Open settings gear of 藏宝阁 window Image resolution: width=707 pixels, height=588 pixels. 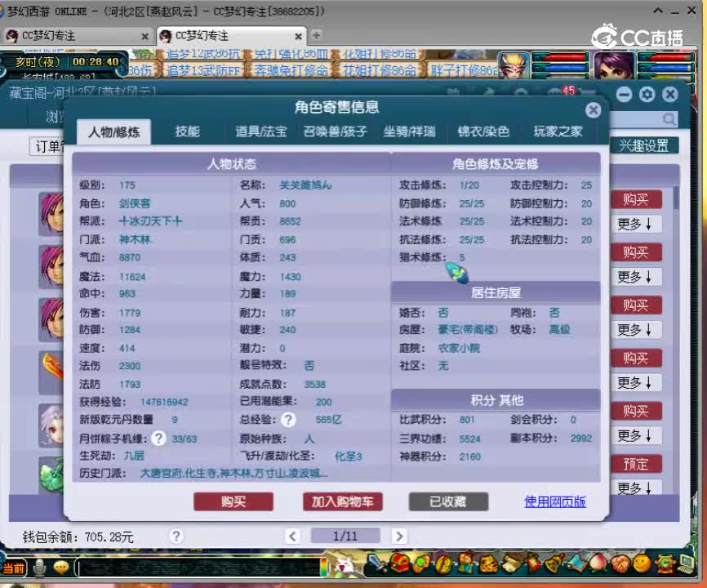647,94
